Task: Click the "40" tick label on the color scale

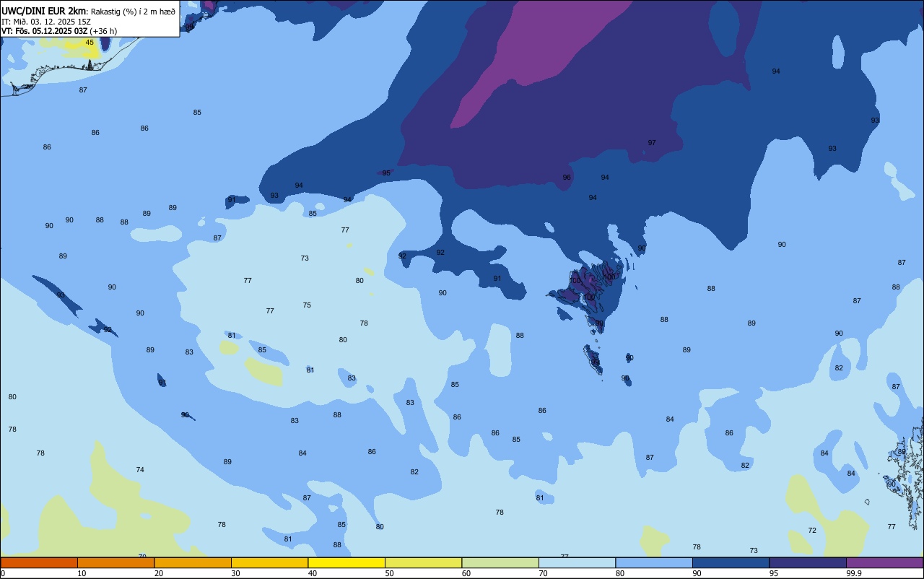Action: pyautogui.click(x=313, y=573)
